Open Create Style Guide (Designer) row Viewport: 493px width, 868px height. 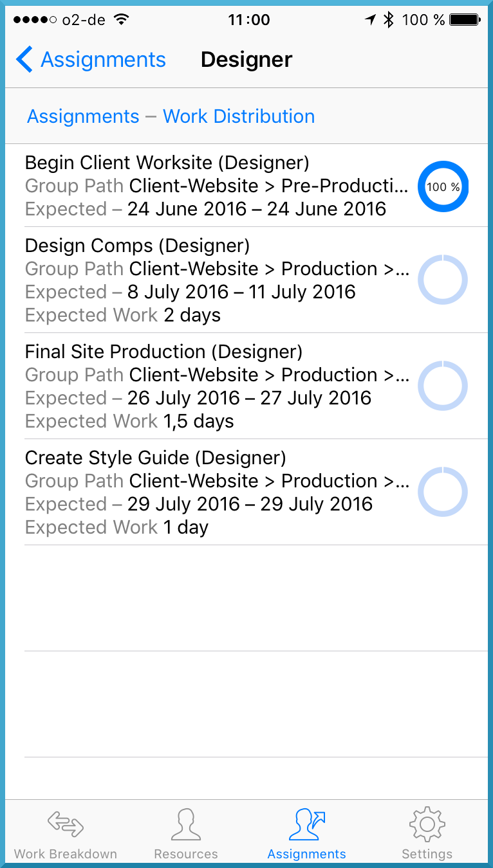pos(247,492)
